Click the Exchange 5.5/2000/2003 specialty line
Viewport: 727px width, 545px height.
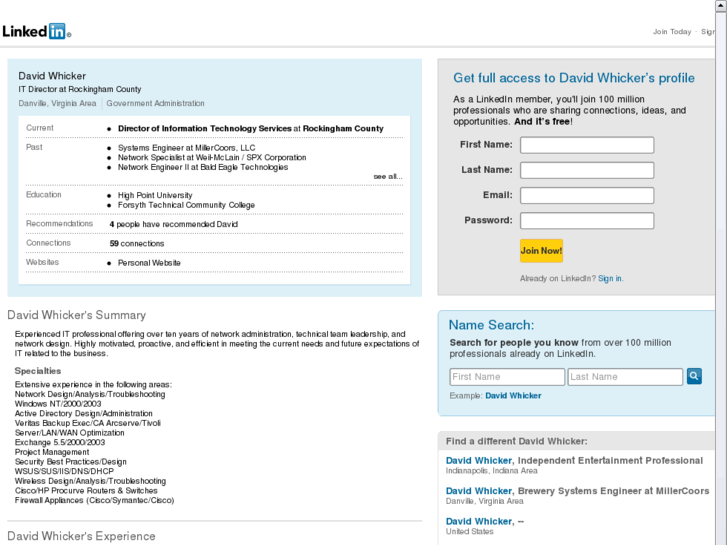[x=60, y=442]
